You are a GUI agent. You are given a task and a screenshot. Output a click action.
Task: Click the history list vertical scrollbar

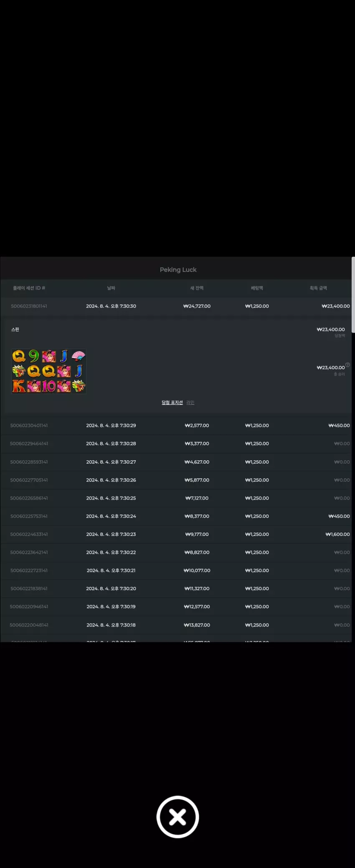pos(353,295)
